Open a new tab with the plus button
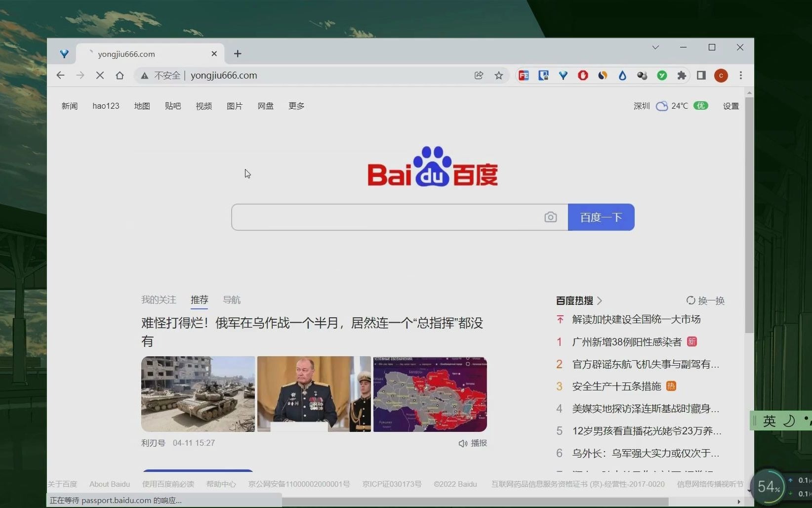Viewport: 812px width, 508px height. coord(238,53)
